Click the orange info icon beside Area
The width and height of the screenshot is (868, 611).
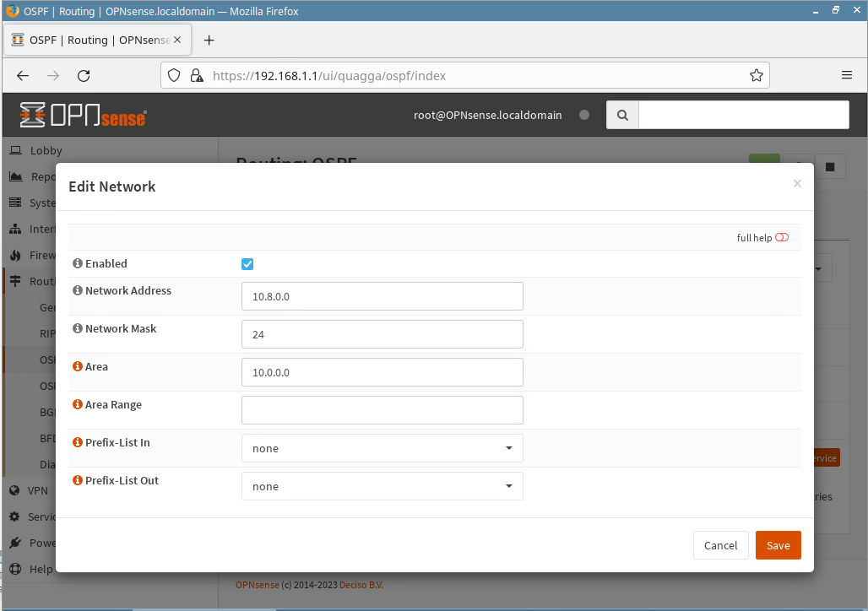tap(78, 367)
